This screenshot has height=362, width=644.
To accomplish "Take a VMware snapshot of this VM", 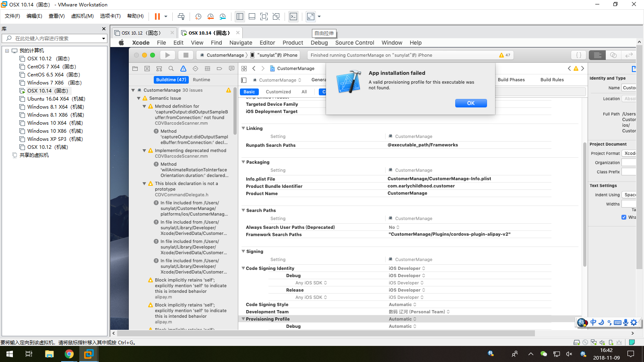I will tap(198, 16).
